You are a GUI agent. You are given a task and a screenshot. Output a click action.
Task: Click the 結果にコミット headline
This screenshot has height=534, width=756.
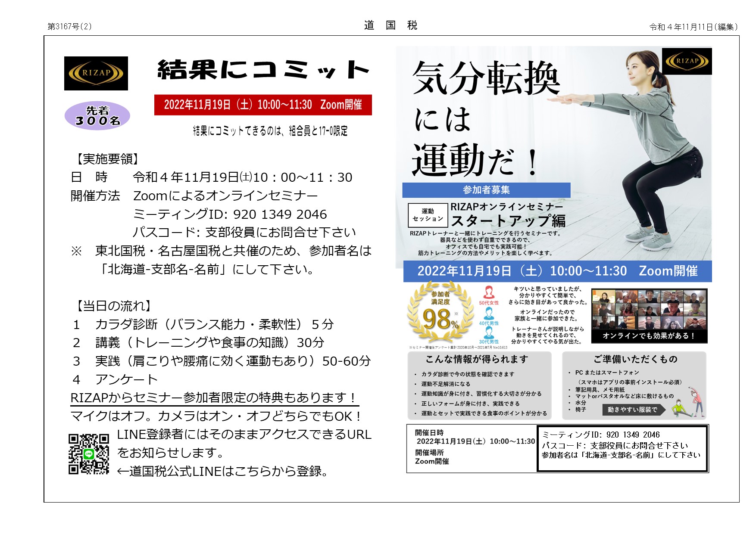pyautogui.click(x=263, y=70)
